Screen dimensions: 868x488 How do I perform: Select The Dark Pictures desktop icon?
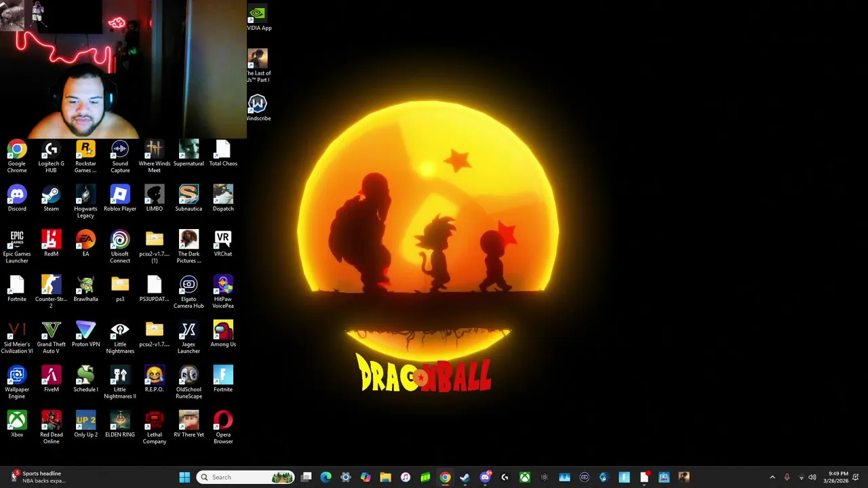(x=189, y=247)
